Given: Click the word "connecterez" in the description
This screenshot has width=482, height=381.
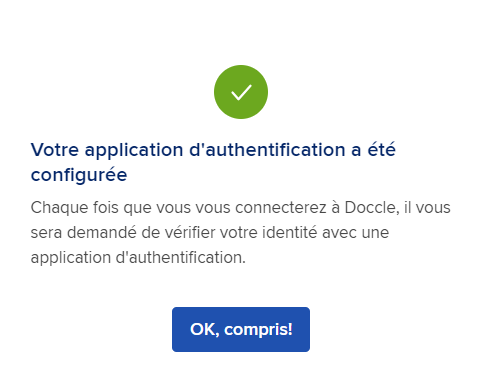Looking at the screenshot, I should (x=281, y=207).
